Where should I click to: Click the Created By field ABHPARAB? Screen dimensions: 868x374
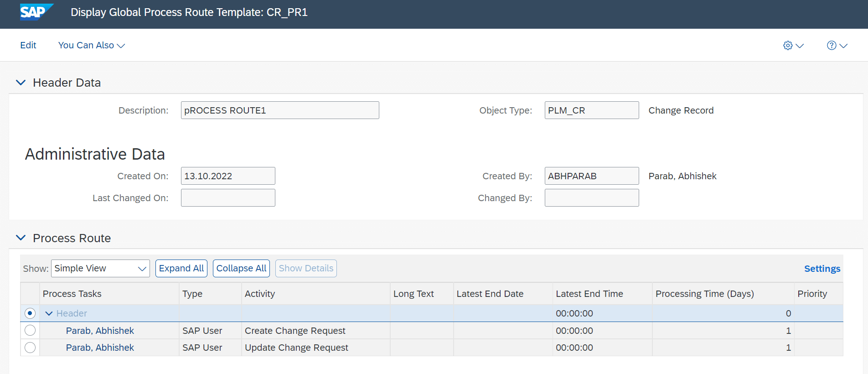tap(592, 176)
